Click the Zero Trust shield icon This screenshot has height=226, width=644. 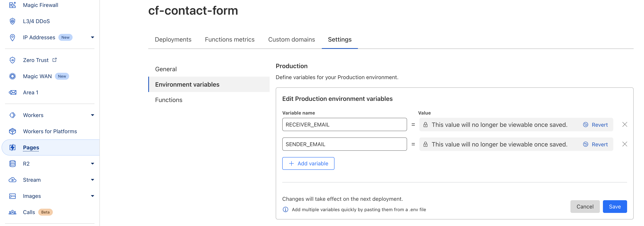12,60
